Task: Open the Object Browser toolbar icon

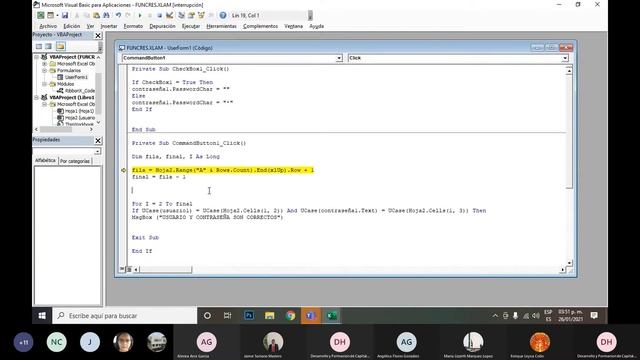Action: click(x=201, y=16)
